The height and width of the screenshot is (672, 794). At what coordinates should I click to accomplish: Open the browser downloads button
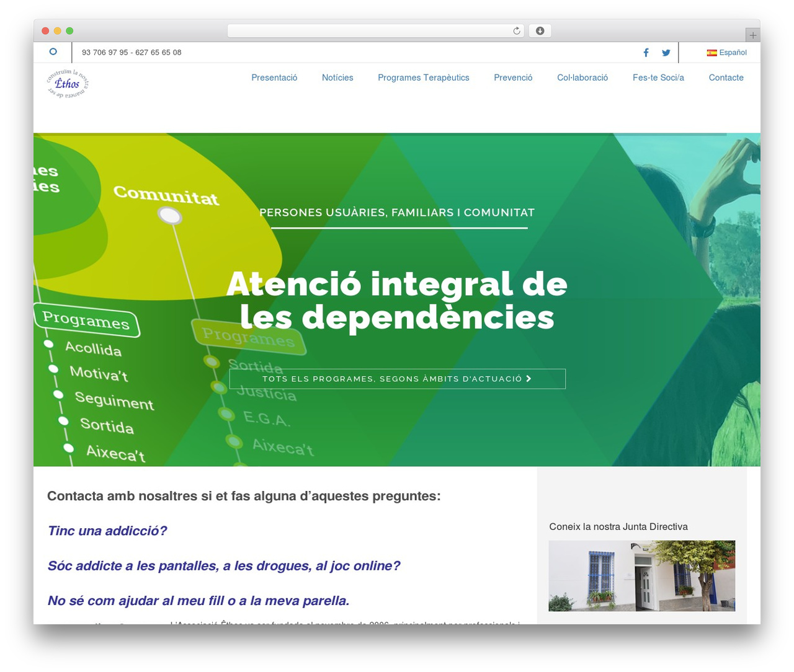coord(540,31)
